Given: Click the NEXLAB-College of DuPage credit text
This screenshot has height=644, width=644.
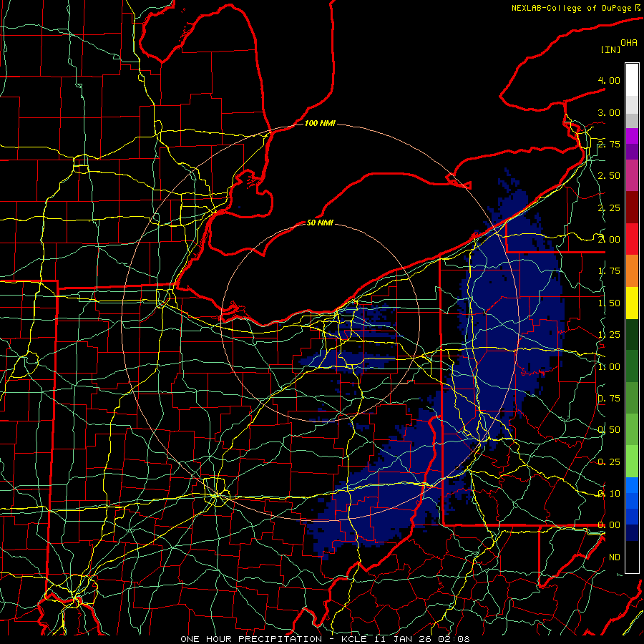Looking at the screenshot, I should click(x=572, y=8).
